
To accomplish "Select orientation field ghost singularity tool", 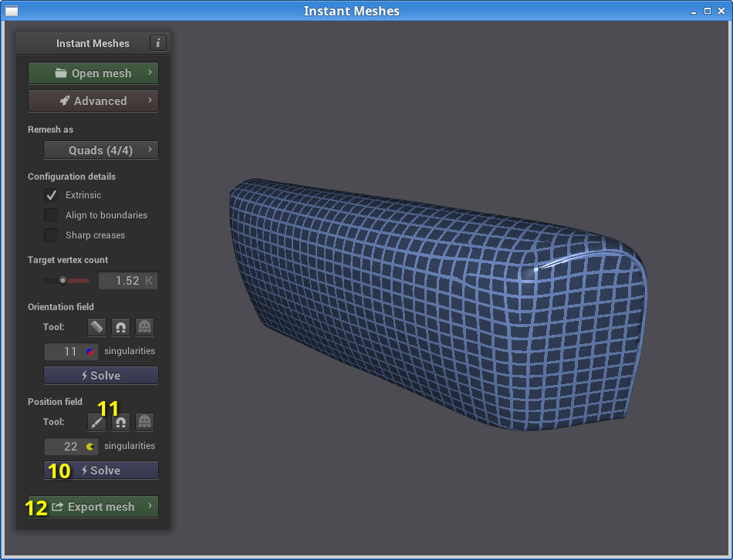I will (x=144, y=327).
